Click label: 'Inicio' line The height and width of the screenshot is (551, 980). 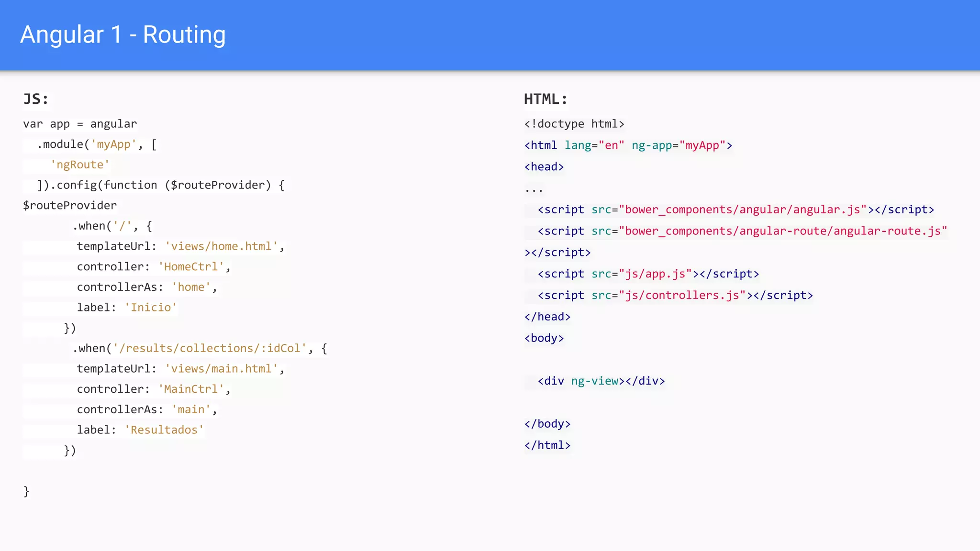point(127,308)
